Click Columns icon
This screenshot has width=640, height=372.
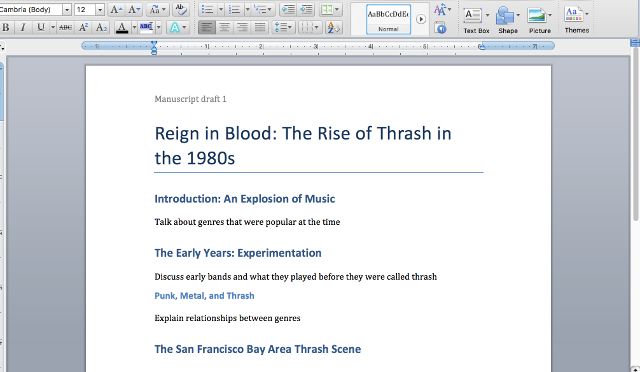[x=309, y=28]
